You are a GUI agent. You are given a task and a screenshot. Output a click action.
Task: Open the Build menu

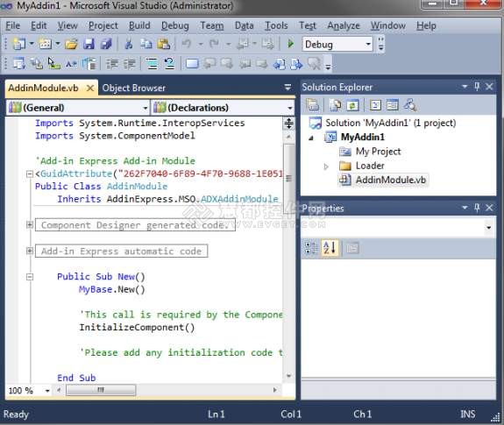[x=139, y=25]
